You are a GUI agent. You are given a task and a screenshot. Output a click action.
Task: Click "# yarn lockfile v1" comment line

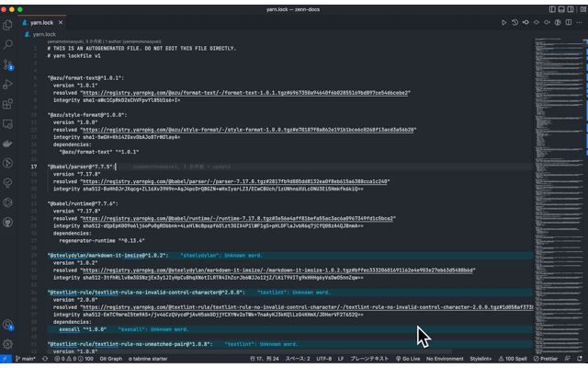pos(73,55)
